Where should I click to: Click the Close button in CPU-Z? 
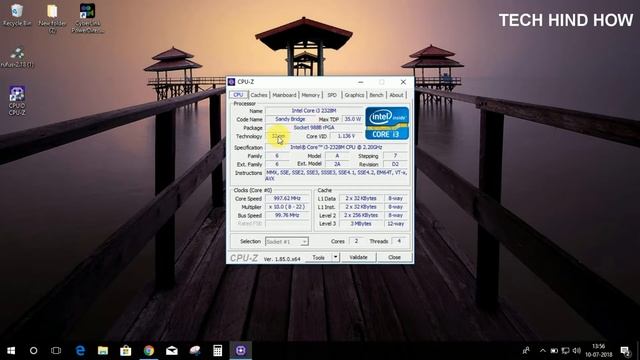click(x=394, y=258)
